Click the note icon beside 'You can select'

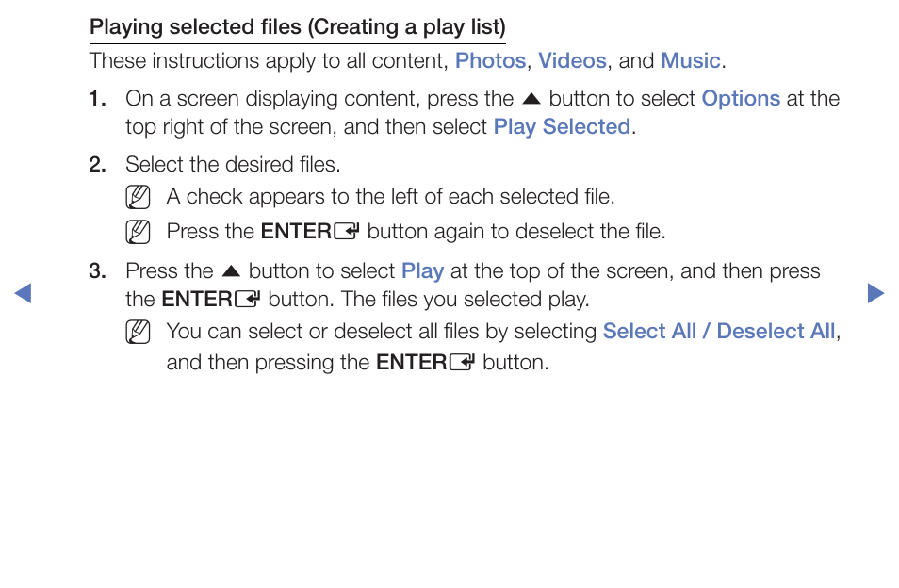138,332
